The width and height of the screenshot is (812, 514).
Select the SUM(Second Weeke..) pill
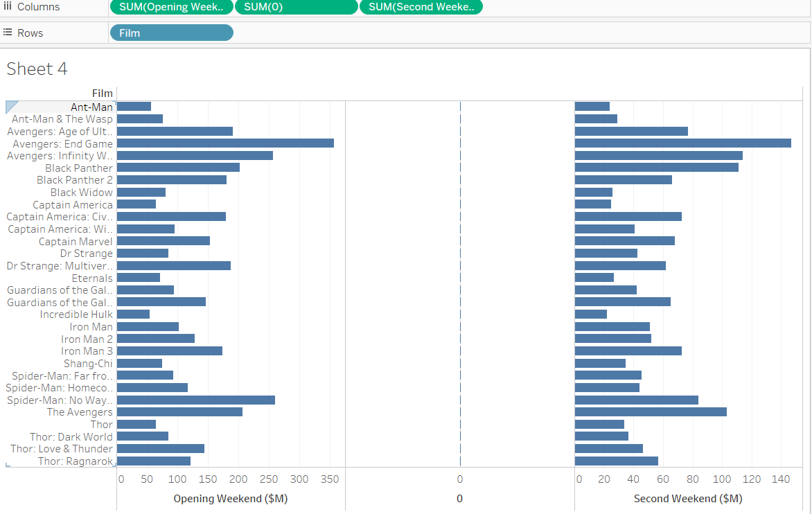click(421, 7)
